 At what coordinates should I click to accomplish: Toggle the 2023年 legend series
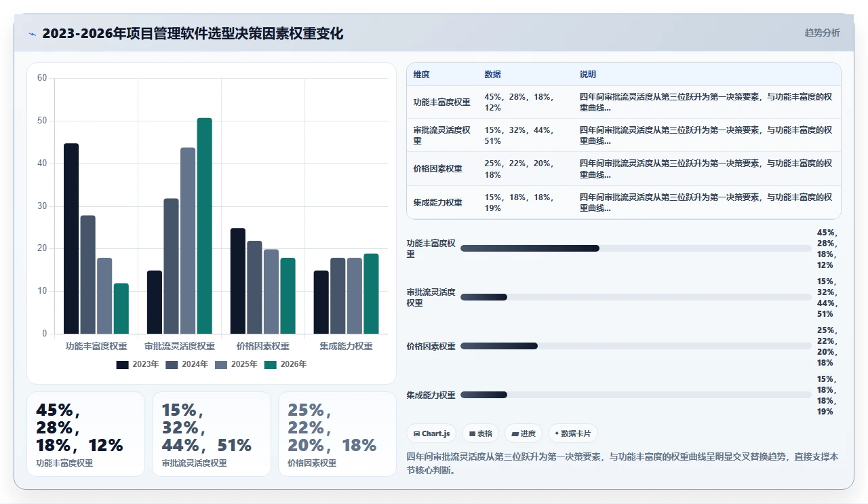coord(137,364)
